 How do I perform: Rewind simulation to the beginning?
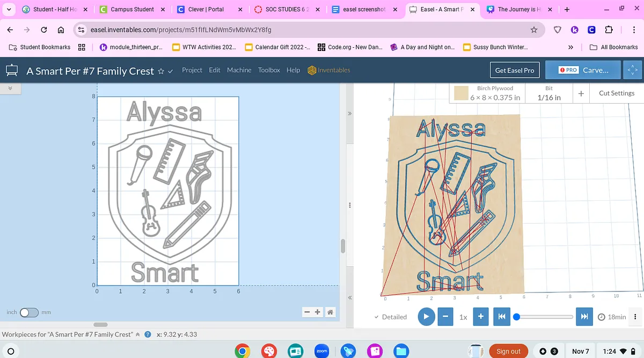tap(501, 317)
